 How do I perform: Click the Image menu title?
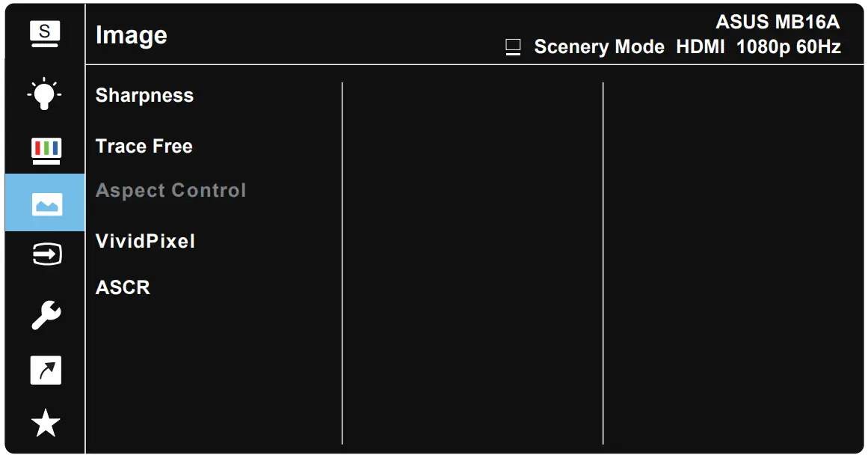[x=132, y=35]
